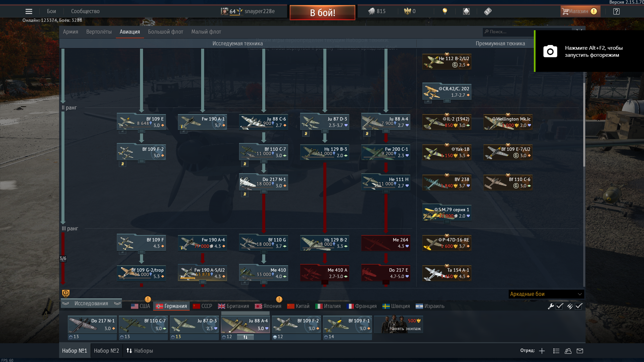The image size is (644, 362).
Task: Select the Fw 190 A-1 aircraft card
Action: coord(202,122)
